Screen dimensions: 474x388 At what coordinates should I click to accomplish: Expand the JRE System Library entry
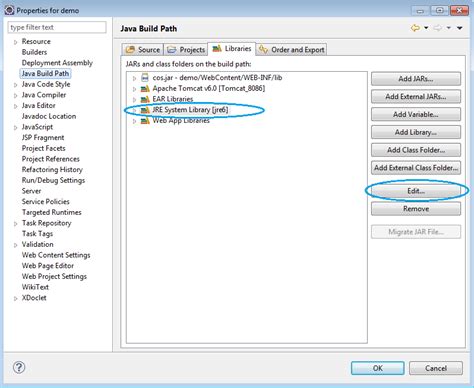(134, 110)
